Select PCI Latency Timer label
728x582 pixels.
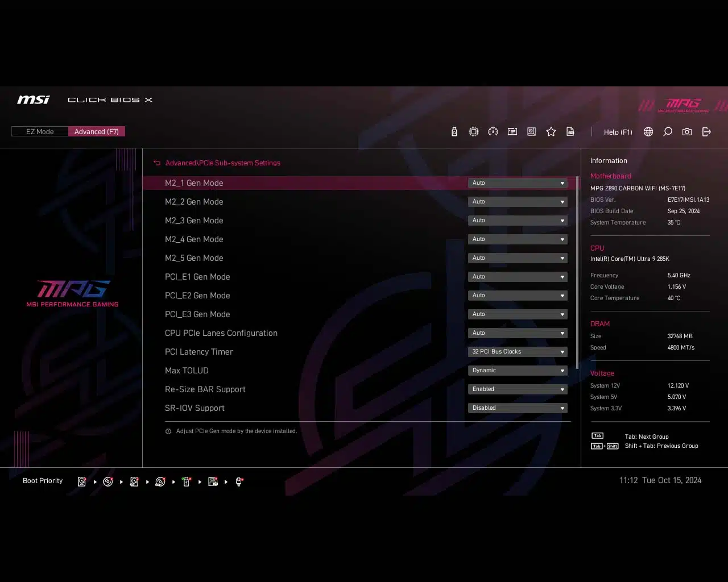tap(199, 352)
